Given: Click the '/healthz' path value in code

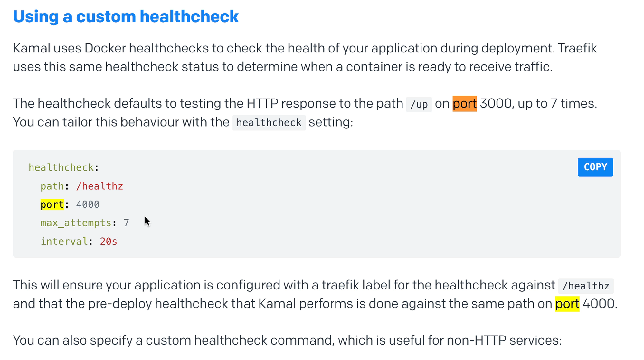Looking at the screenshot, I should point(99,186).
